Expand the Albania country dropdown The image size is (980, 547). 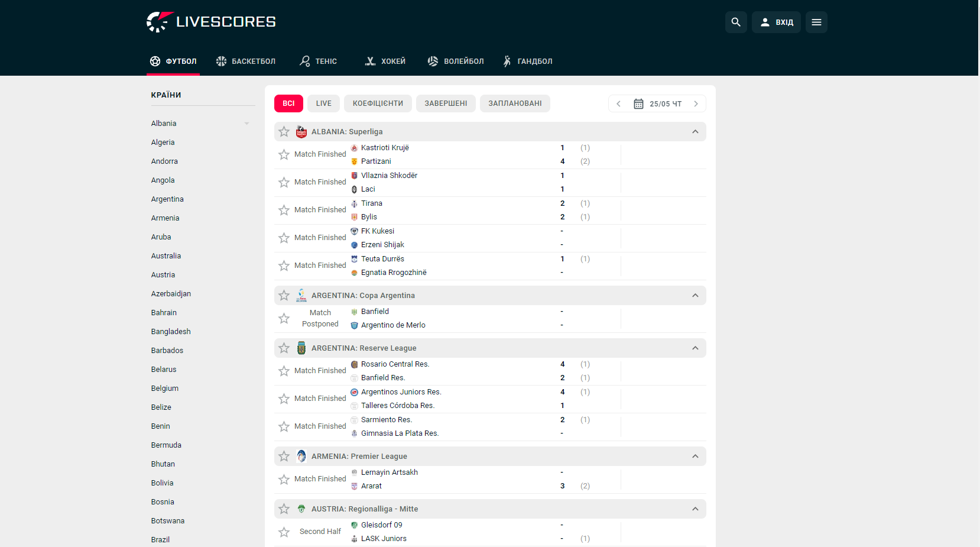tap(246, 124)
